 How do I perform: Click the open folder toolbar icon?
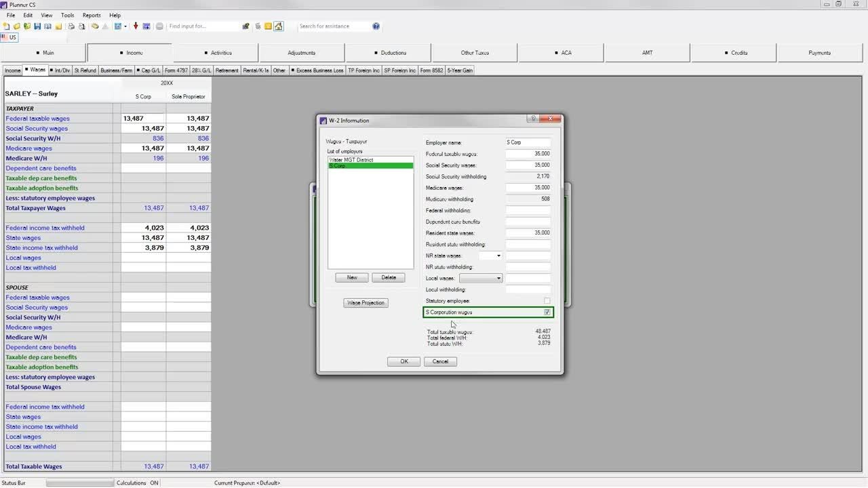pyautogui.click(x=17, y=26)
